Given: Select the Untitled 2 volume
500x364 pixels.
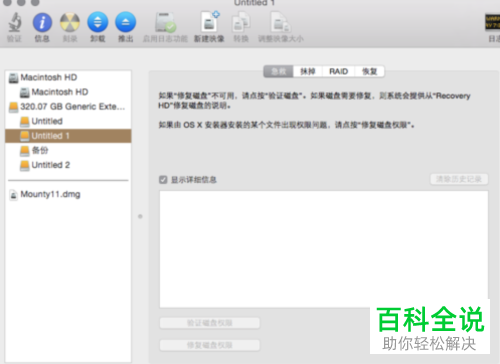Looking at the screenshot, I should click(x=68, y=165).
